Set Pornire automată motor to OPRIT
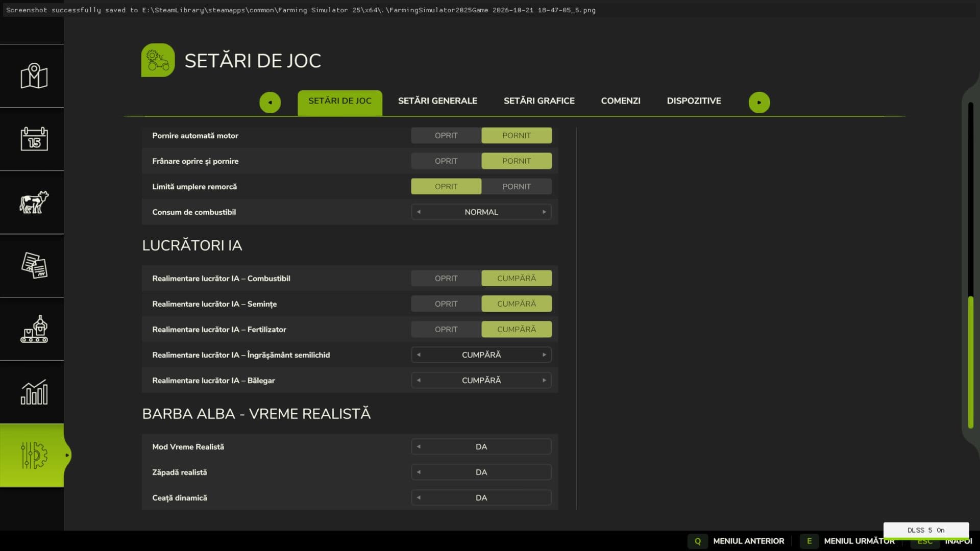This screenshot has height=551, width=980. (446, 135)
